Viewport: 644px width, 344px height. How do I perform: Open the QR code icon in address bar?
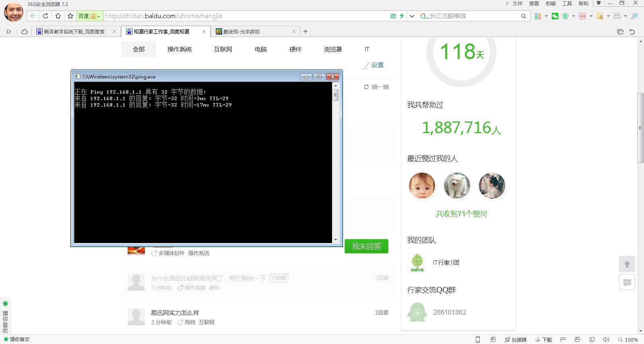pos(393,16)
